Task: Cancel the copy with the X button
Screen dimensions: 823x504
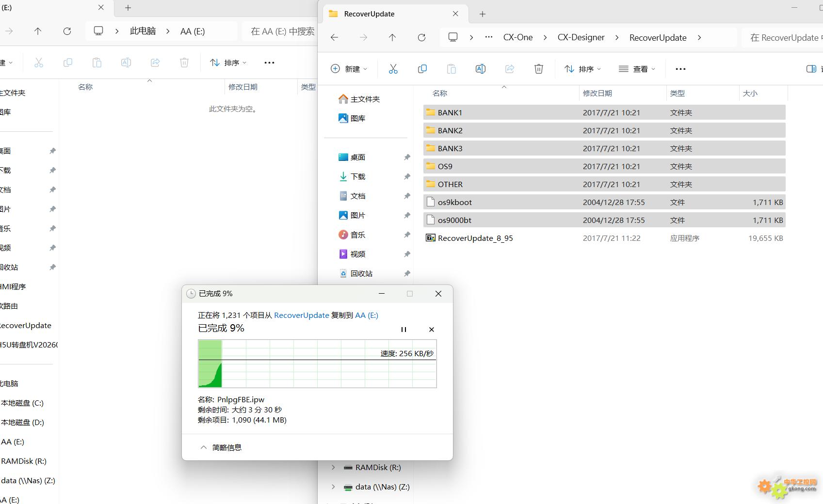Action: 431,330
